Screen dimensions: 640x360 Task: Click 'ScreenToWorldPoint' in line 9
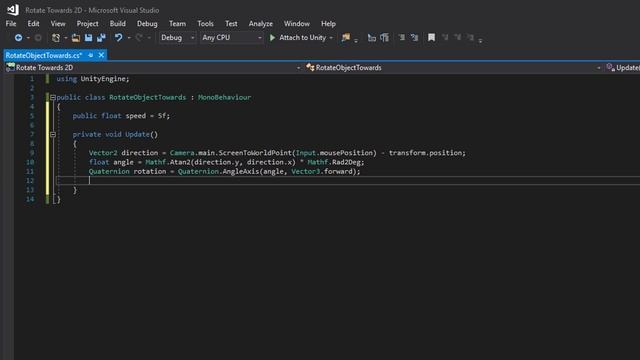[x=255, y=153]
